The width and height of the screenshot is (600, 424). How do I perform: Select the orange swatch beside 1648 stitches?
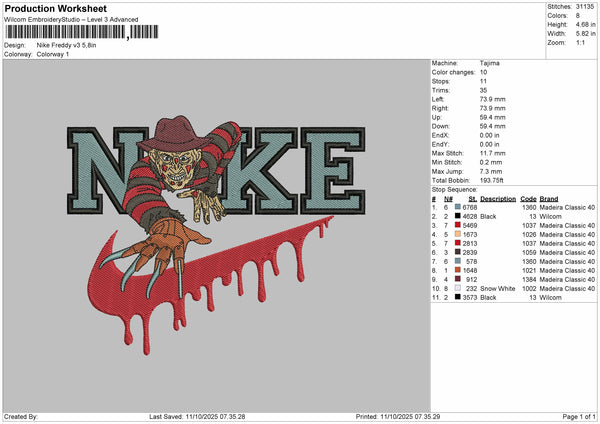click(x=458, y=270)
